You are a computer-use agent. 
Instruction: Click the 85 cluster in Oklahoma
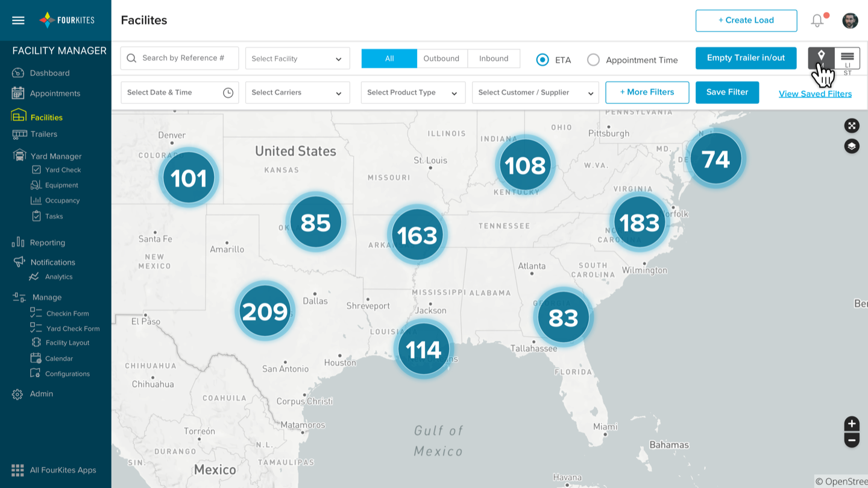pos(315,222)
